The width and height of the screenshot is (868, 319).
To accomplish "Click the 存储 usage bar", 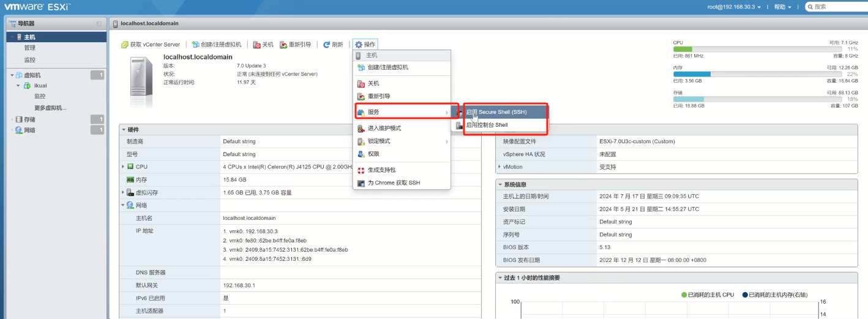I will tap(759, 99).
